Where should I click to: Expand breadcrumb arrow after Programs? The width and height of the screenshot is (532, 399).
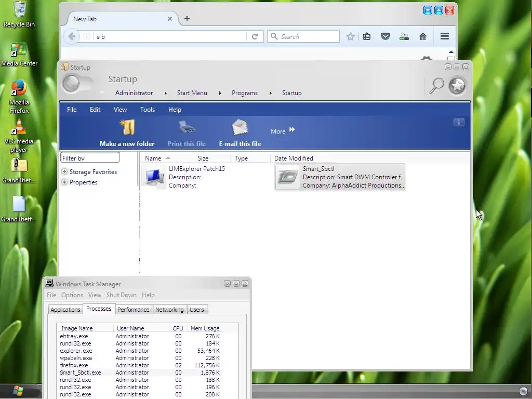[270, 93]
